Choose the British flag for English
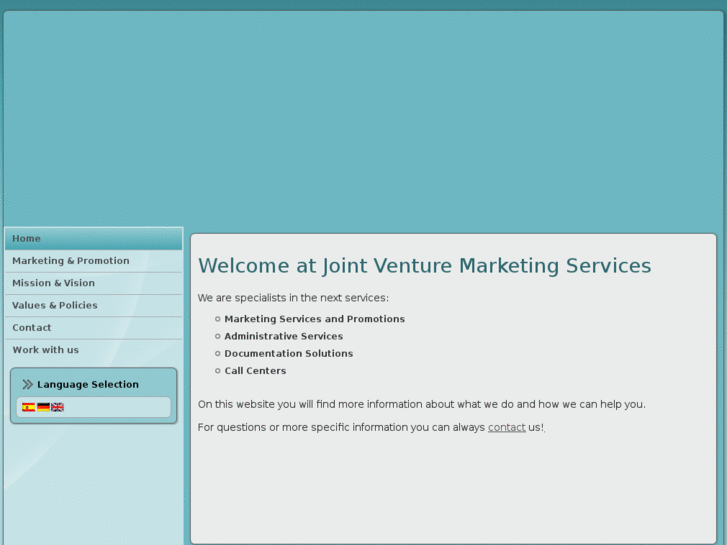The image size is (727, 545). click(x=57, y=408)
